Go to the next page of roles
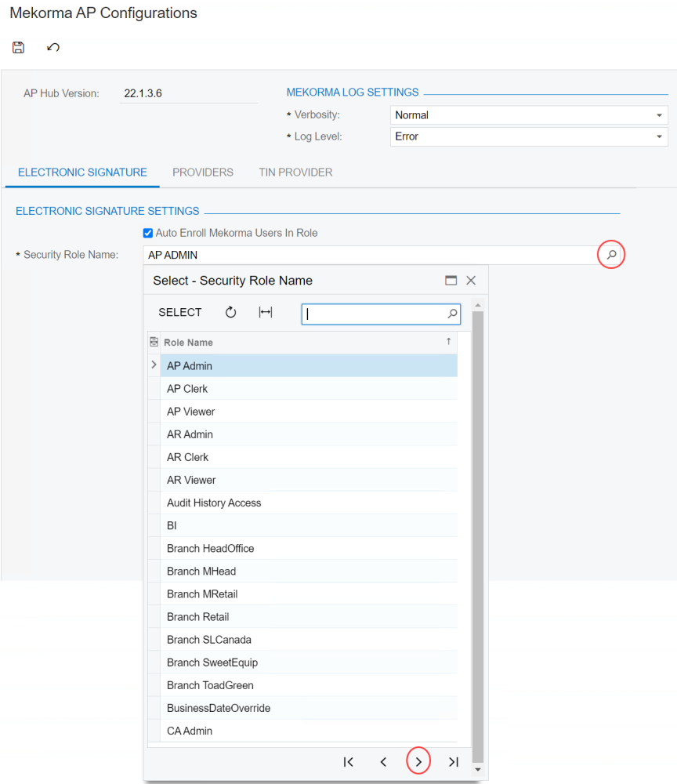 tap(418, 762)
